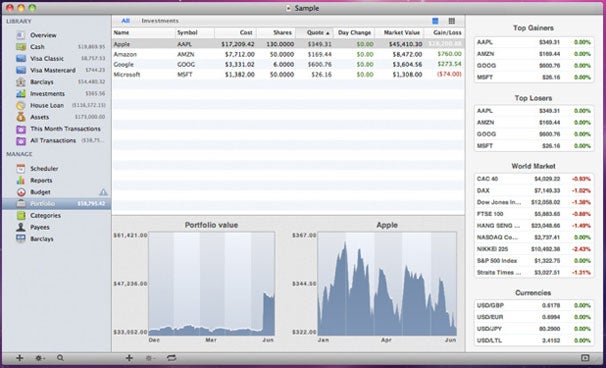The image size is (606, 368).
Task: Open the Investments chart icon
Action: click(x=21, y=94)
